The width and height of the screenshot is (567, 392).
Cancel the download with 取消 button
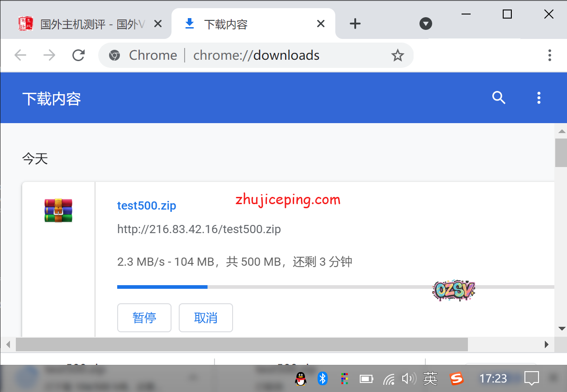pyautogui.click(x=206, y=318)
